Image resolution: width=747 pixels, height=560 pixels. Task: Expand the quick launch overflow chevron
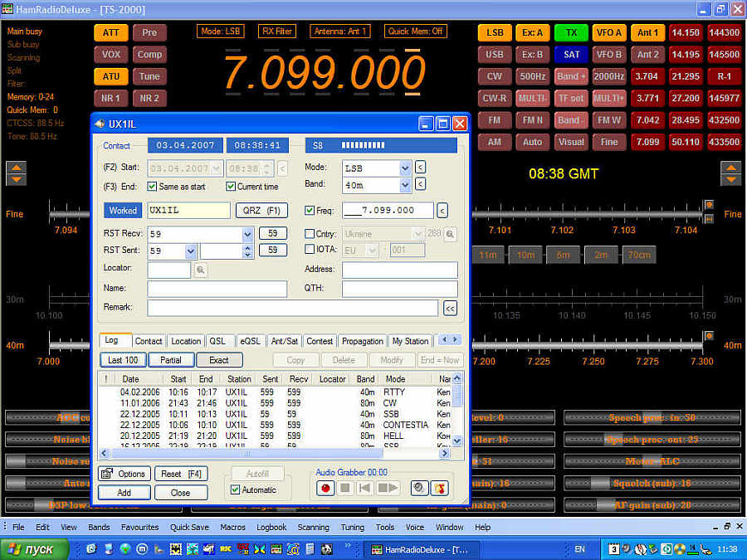(x=348, y=546)
